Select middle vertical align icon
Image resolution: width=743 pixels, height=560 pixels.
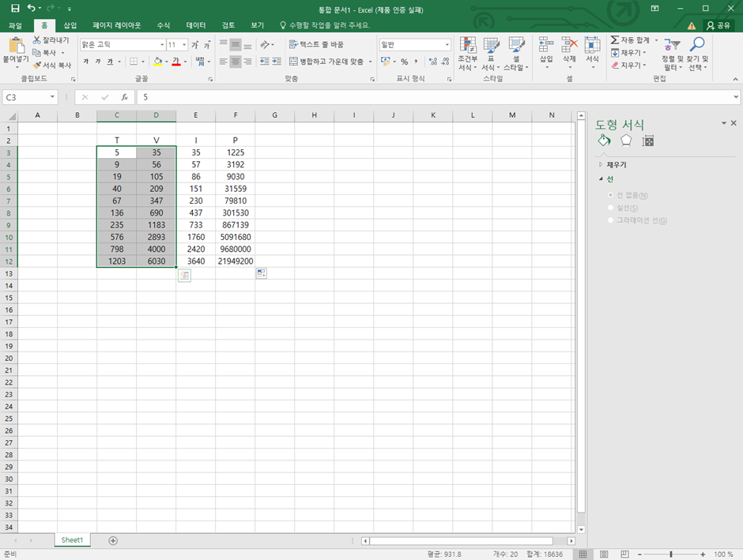[x=236, y=44]
